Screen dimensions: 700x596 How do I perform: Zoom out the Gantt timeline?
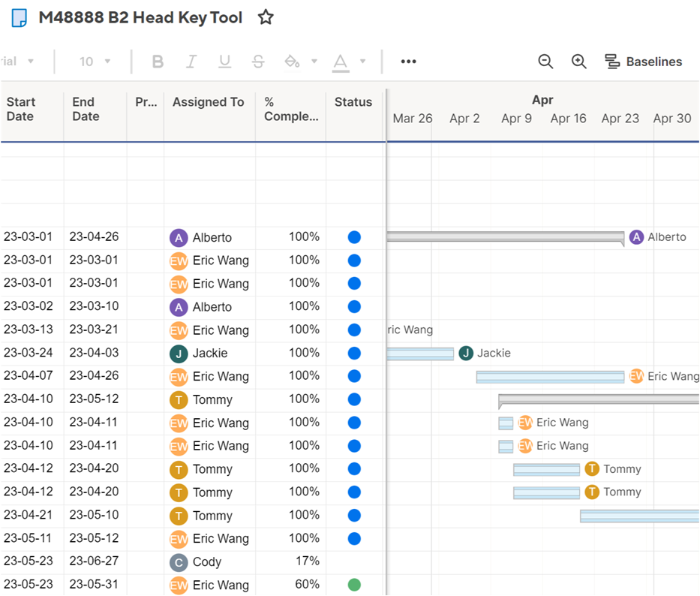click(x=545, y=62)
